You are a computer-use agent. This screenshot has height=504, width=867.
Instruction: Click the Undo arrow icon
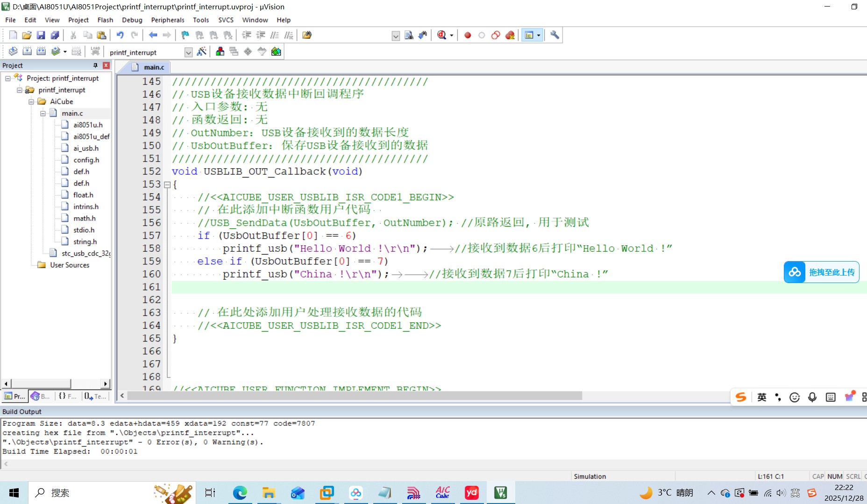(x=120, y=35)
